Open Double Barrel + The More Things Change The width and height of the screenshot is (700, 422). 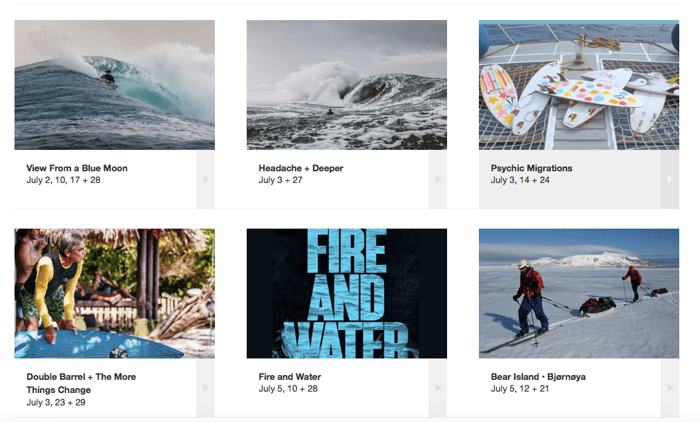pyautogui.click(x=81, y=383)
